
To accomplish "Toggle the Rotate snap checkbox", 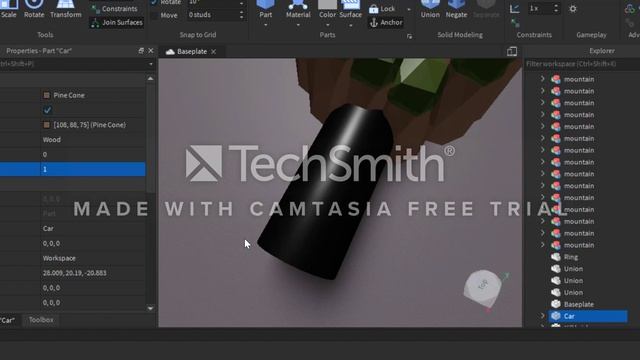I will (x=154, y=2).
